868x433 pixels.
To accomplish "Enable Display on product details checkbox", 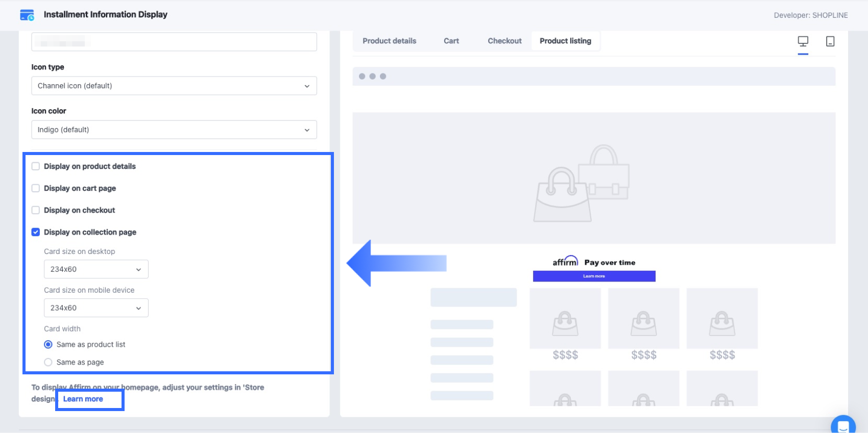I will pos(36,166).
